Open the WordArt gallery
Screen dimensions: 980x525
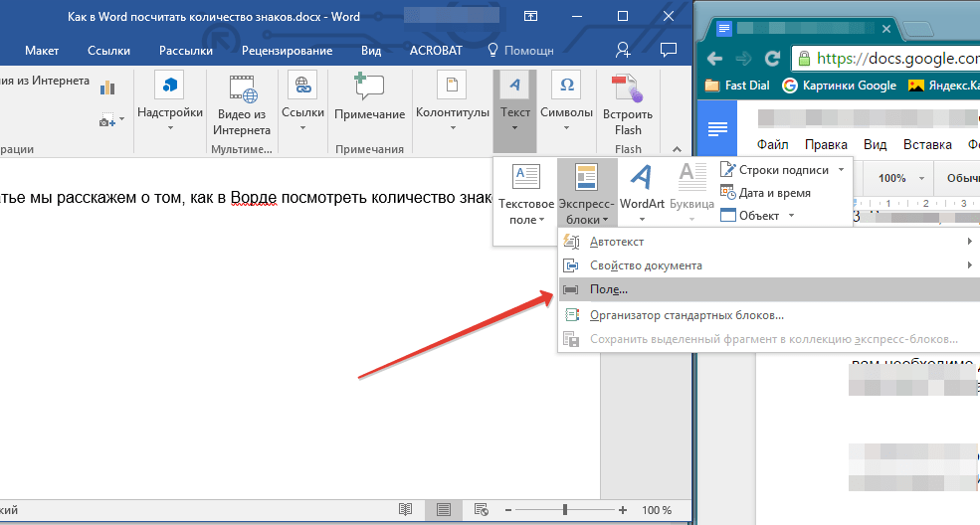(x=642, y=195)
